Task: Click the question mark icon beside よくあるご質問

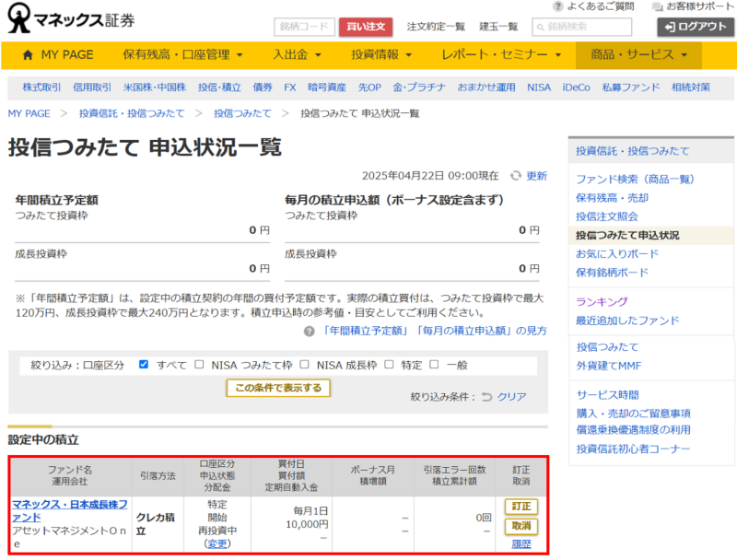Action: click(x=557, y=6)
